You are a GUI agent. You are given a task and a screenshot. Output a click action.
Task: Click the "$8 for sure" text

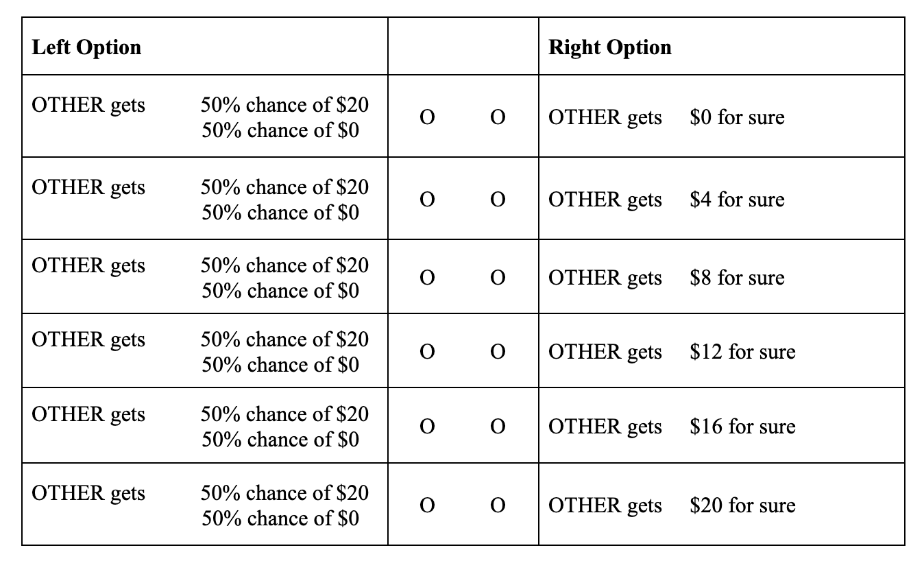click(x=737, y=278)
